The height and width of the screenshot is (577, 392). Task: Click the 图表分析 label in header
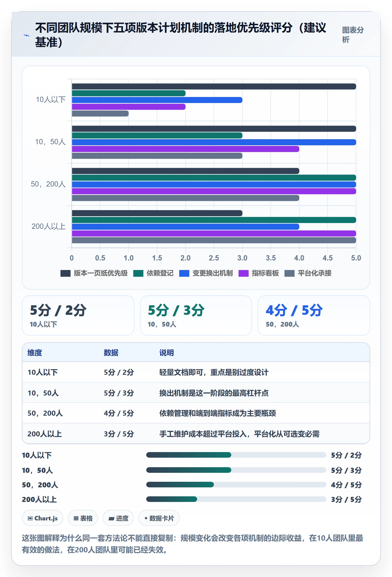[353, 35]
